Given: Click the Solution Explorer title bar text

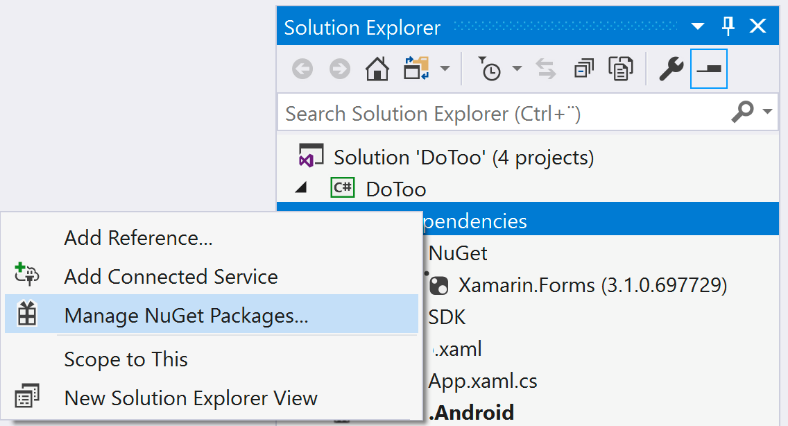Looking at the screenshot, I should [362, 27].
